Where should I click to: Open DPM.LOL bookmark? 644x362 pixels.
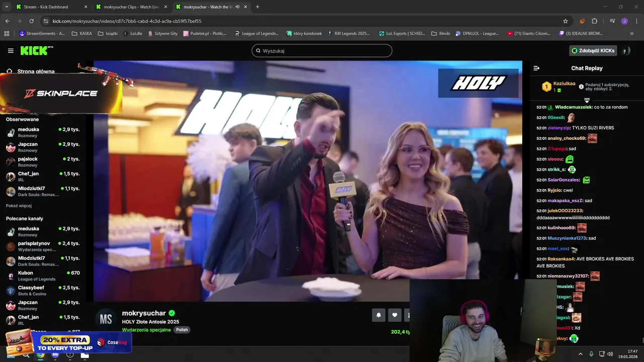pyautogui.click(x=477, y=34)
